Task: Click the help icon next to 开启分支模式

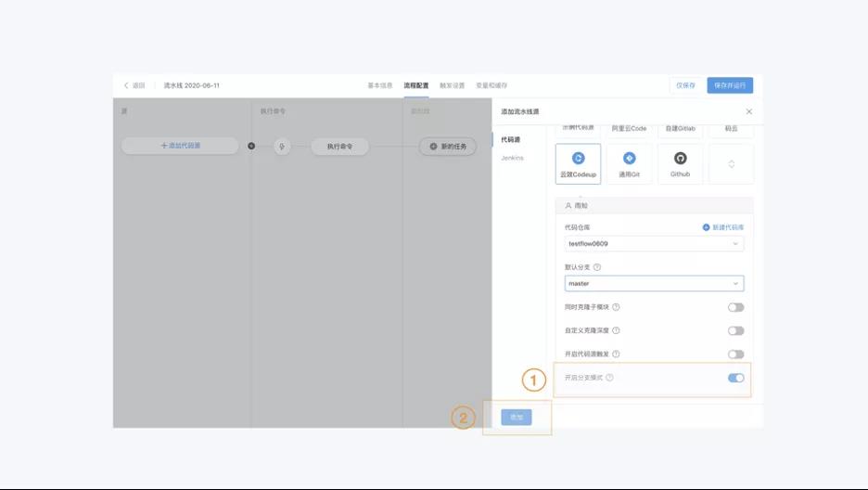Action: point(609,378)
